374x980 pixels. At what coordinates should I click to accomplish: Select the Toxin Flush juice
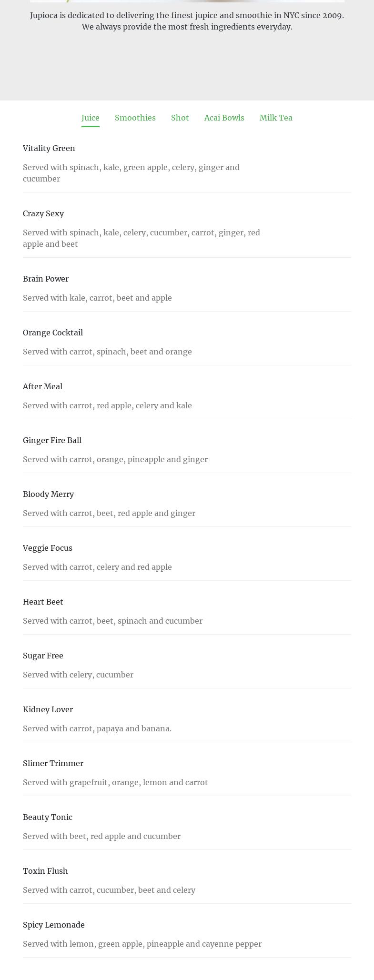45,871
